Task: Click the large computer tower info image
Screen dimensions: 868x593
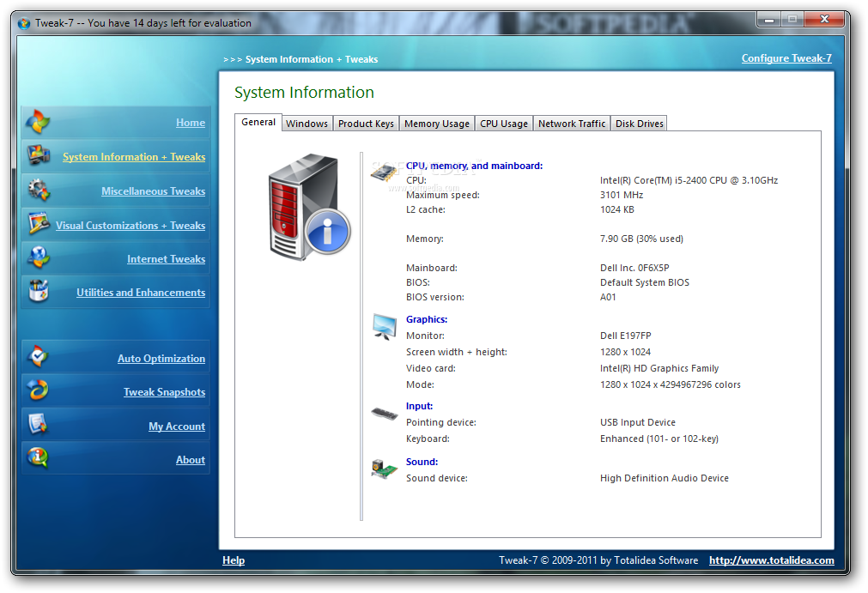Action: 309,207
